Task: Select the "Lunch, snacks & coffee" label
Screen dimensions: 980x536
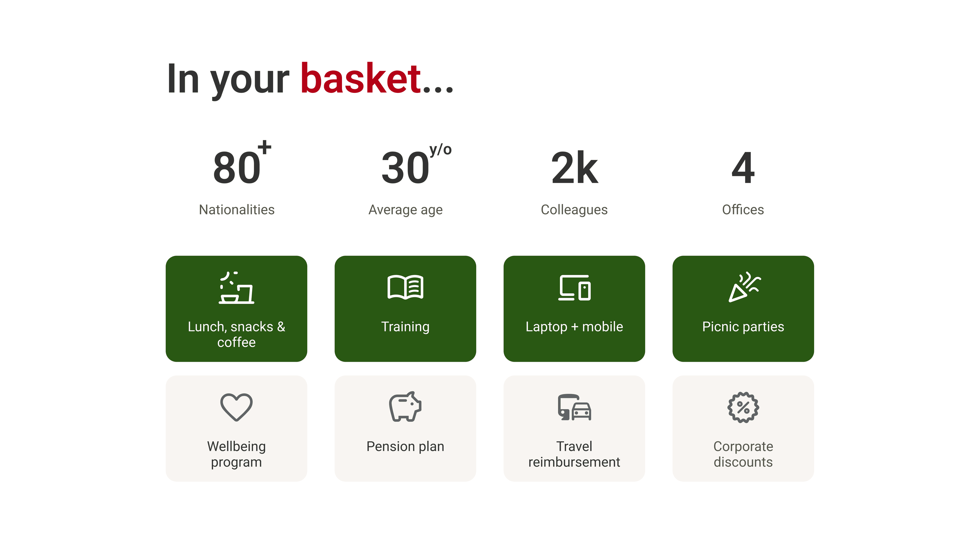Action: click(x=236, y=334)
